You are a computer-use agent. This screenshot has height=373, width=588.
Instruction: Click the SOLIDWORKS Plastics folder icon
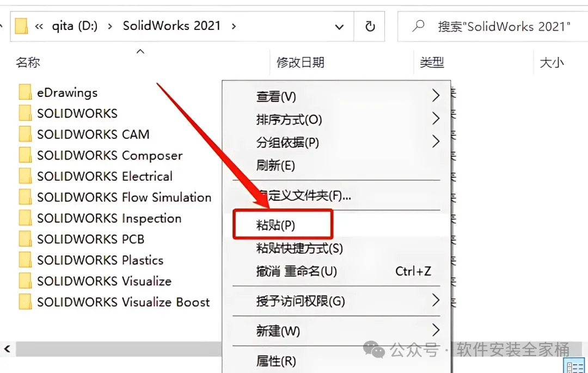point(25,260)
